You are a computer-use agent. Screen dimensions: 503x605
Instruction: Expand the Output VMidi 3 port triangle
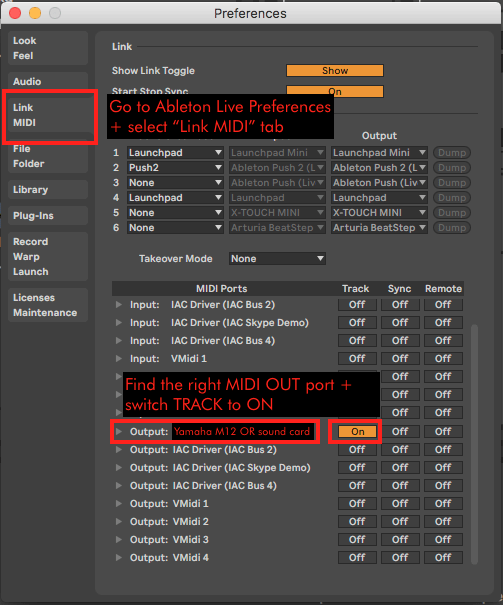[x=119, y=539]
